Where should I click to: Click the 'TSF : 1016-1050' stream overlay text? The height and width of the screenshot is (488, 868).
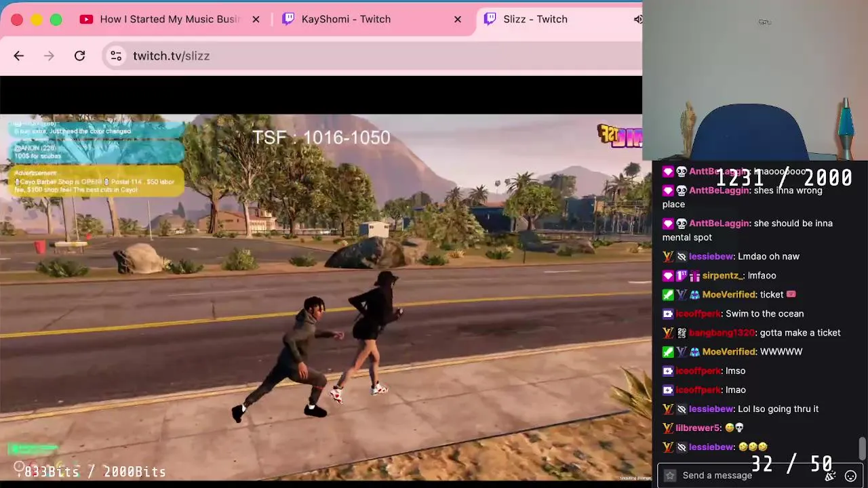click(x=321, y=138)
